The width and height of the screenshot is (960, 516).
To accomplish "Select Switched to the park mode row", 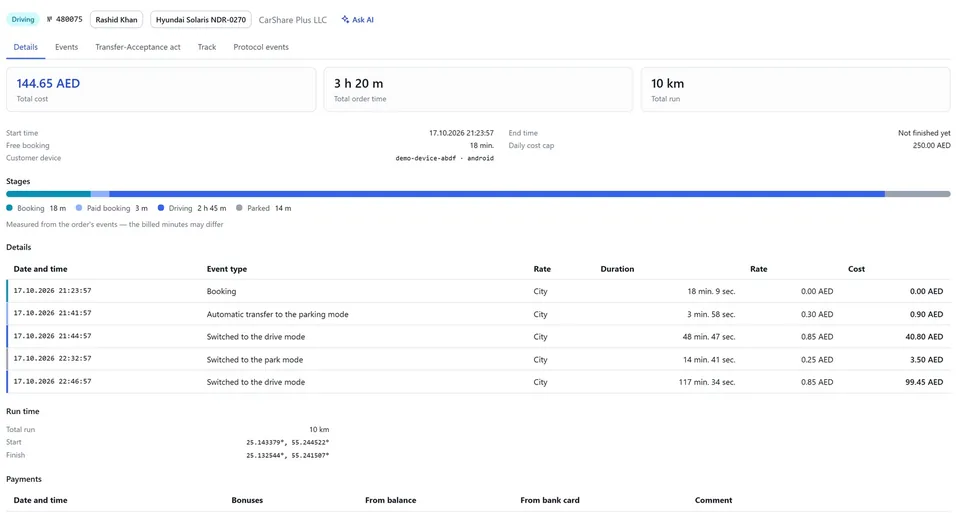I will tap(479, 359).
